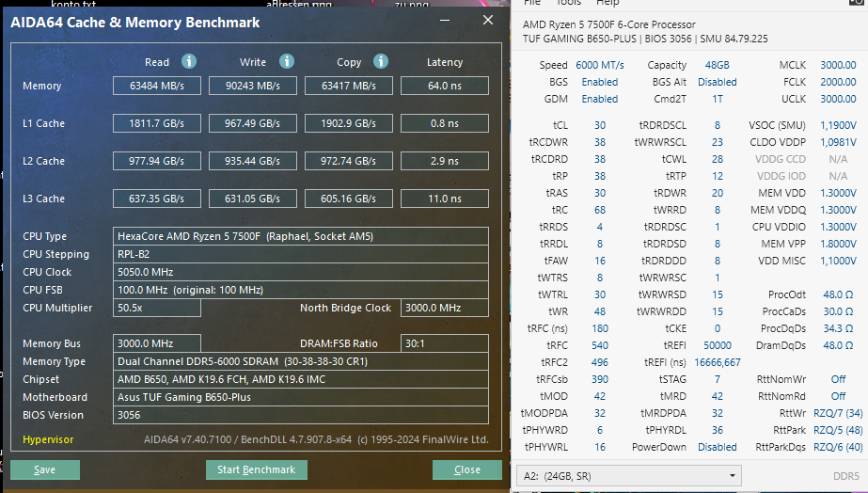The image size is (868, 493).
Task: Click the Read info icon
Action: [189, 61]
